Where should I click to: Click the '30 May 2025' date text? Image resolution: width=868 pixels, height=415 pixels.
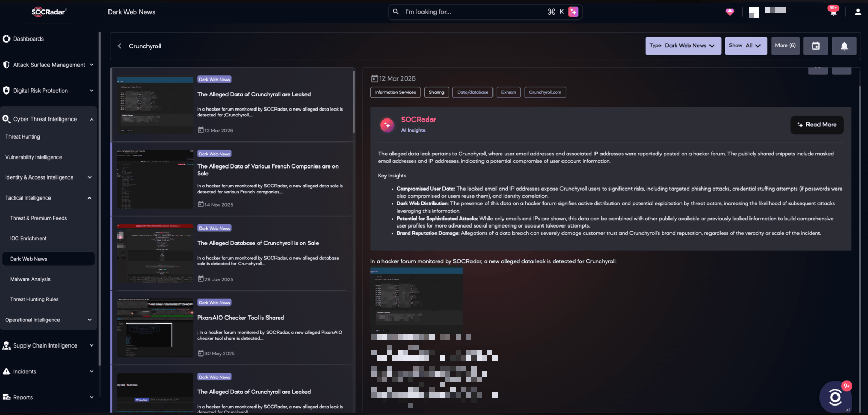click(x=219, y=353)
